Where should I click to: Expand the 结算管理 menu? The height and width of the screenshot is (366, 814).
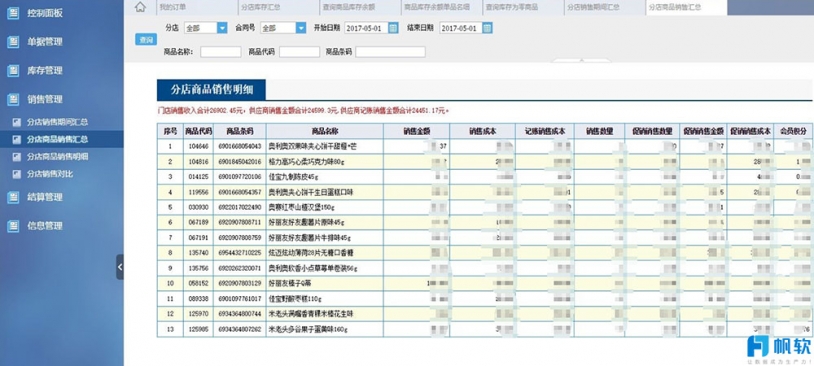[45, 197]
